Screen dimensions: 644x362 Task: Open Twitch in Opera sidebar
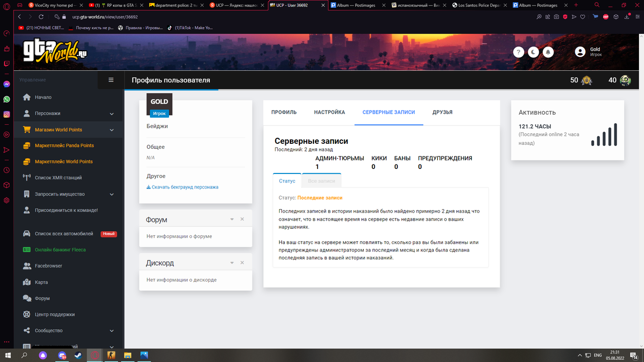click(7, 63)
